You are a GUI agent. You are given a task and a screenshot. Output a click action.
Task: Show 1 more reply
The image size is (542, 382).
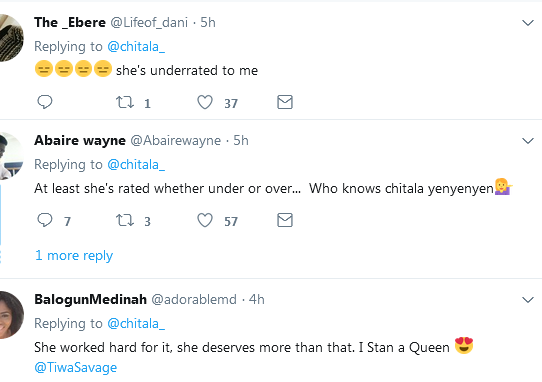click(74, 255)
